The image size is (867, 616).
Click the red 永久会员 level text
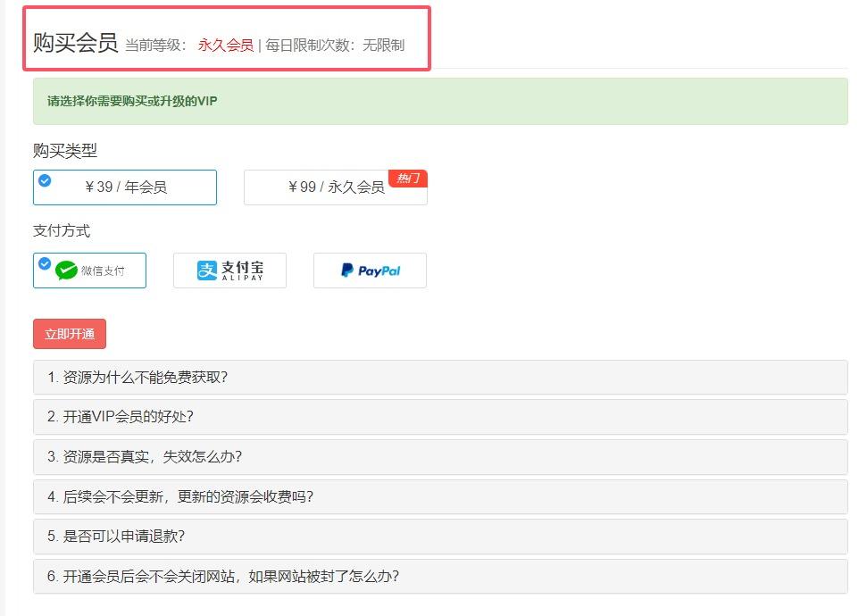click(x=226, y=46)
